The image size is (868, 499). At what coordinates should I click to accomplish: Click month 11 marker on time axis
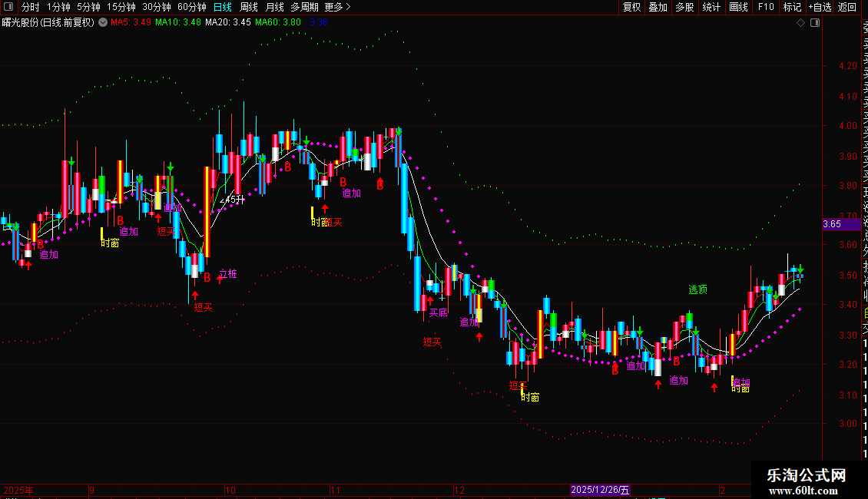point(335,490)
